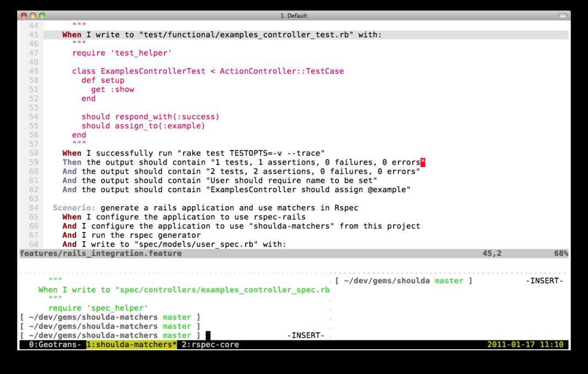The height and width of the screenshot is (374, 588).
Task: Click the 'def setup' line
Action: pyautogui.click(x=103, y=80)
